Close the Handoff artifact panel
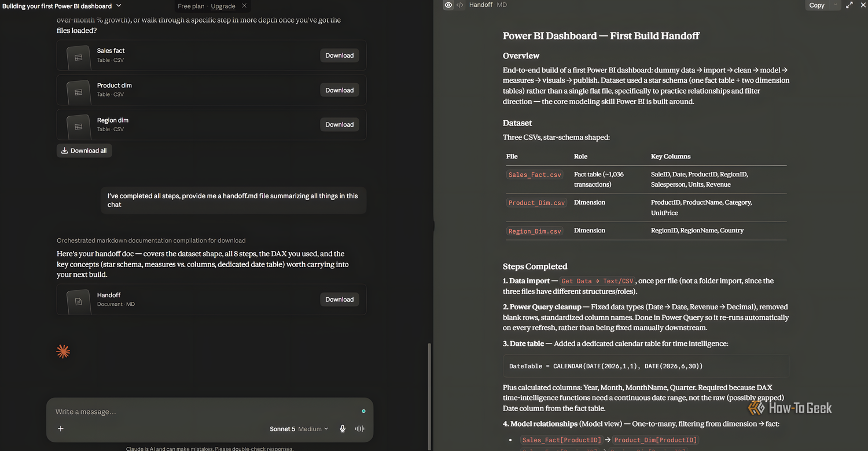 pos(863,5)
